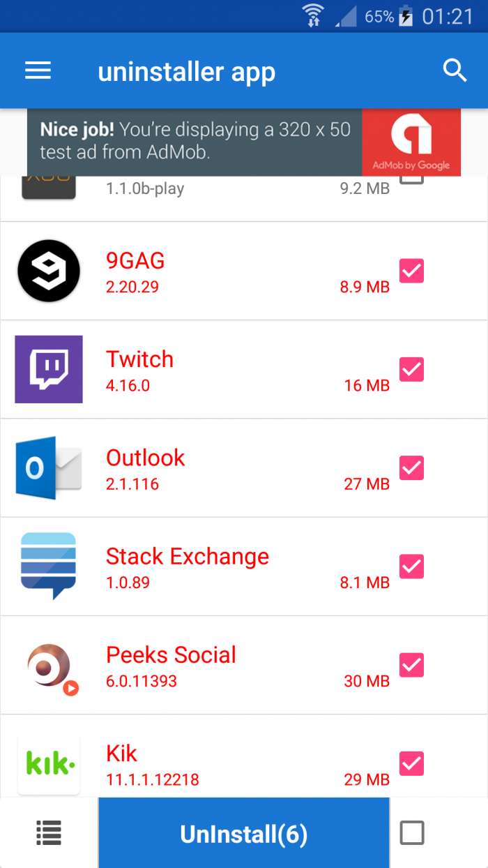
Task: Tap the Kik app icon
Action: [x=49, y=763]
